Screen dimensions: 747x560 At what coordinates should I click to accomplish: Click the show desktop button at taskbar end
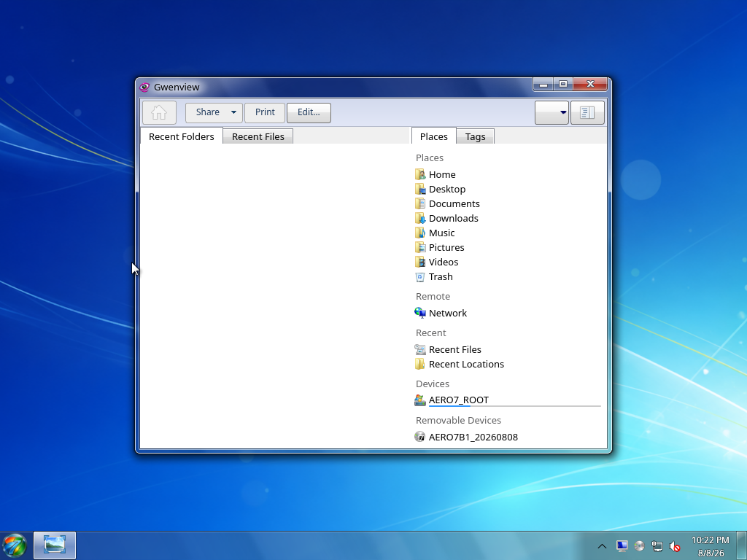(x=742, y=545)
